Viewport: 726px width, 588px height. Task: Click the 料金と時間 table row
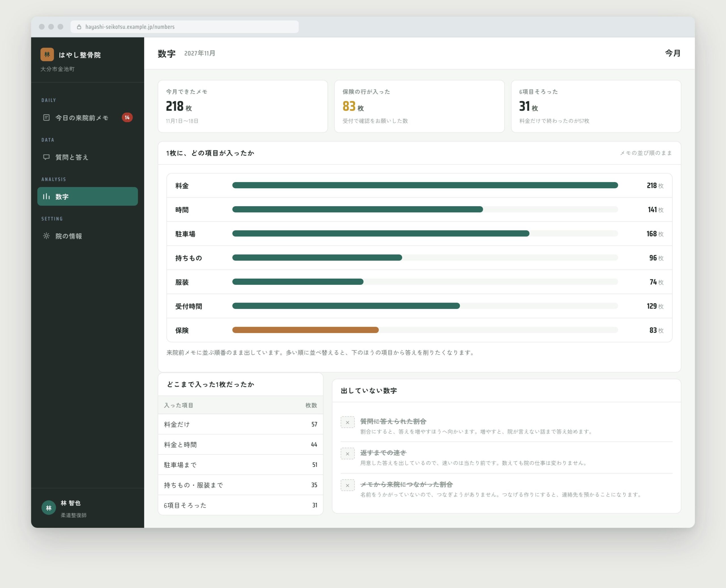point(240,445)
